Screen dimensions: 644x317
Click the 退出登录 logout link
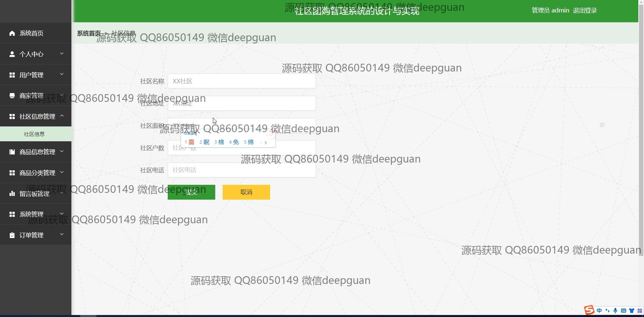(x=585, y=10)
